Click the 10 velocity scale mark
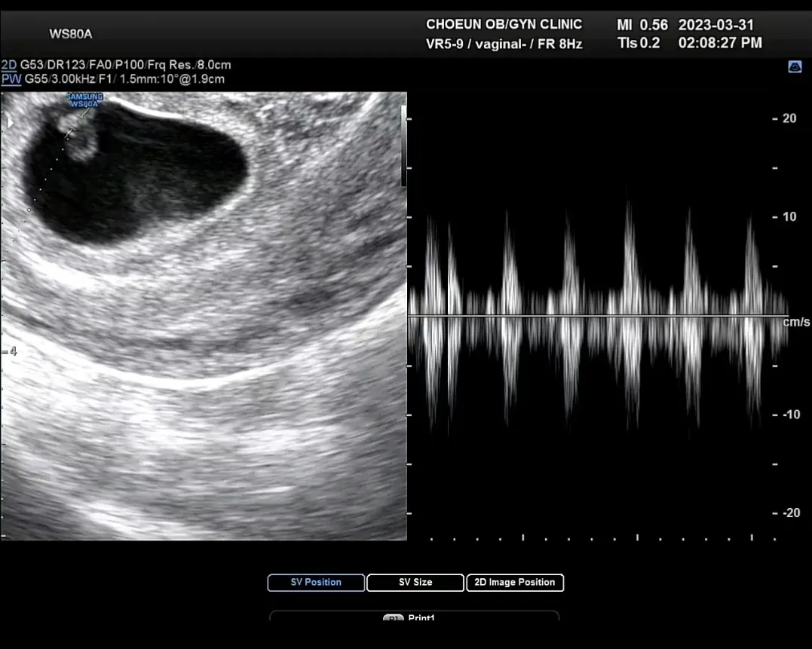This screenshot has height=649, width=812. coord(789,217)
